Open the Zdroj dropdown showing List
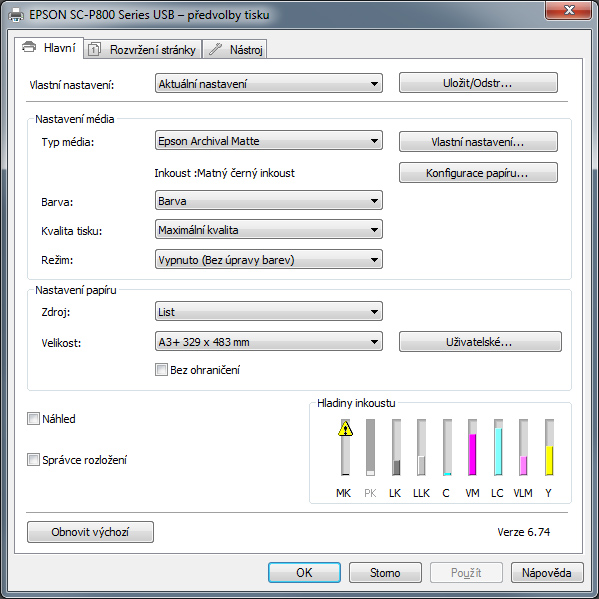 pos(269,312)
